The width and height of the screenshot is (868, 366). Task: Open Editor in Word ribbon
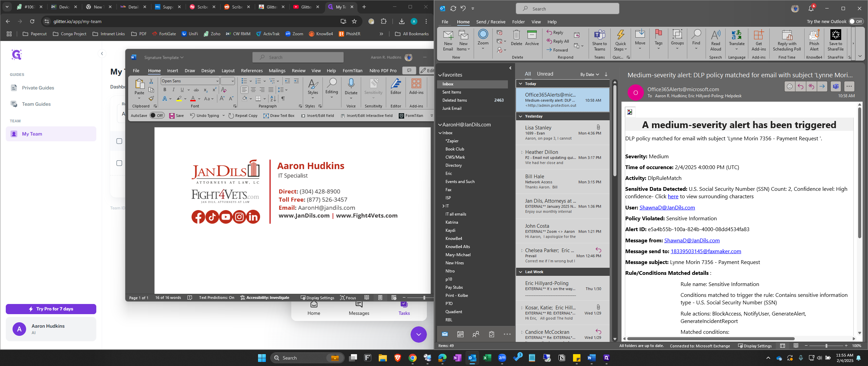point(396,87)
